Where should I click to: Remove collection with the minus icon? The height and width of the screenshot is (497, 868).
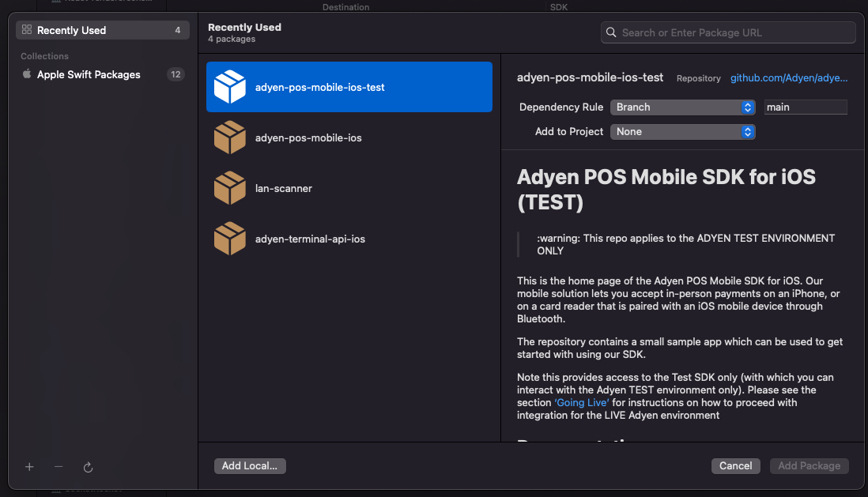pyautogui.click(x=58, y=467)
